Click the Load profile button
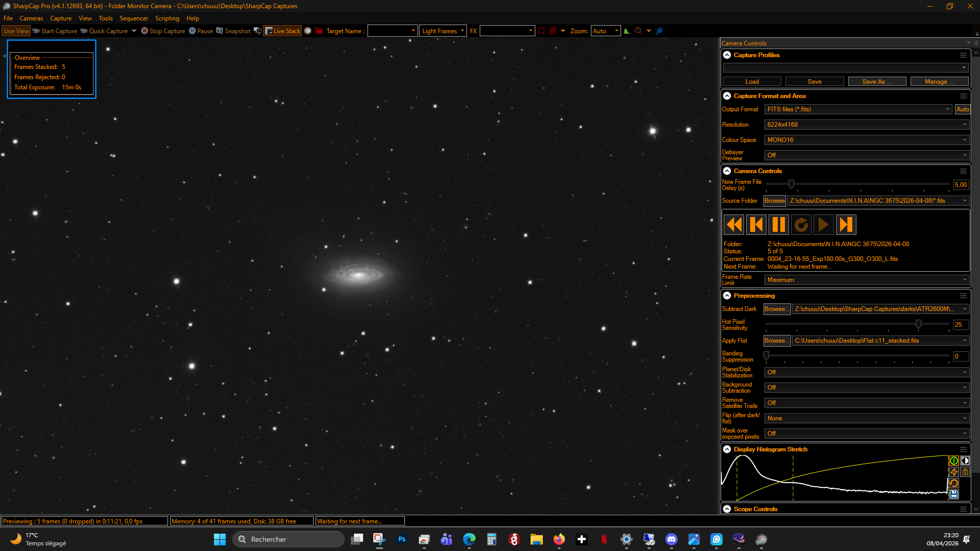The height and width of the screenshot is (551, 980). 752,82
